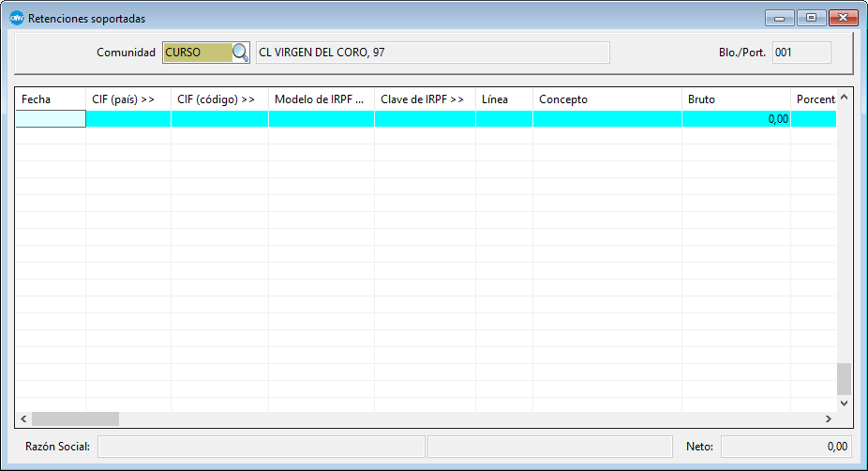Click the application icon in title bar
Viewport: 868px width, 471px height.
(16, 18)
